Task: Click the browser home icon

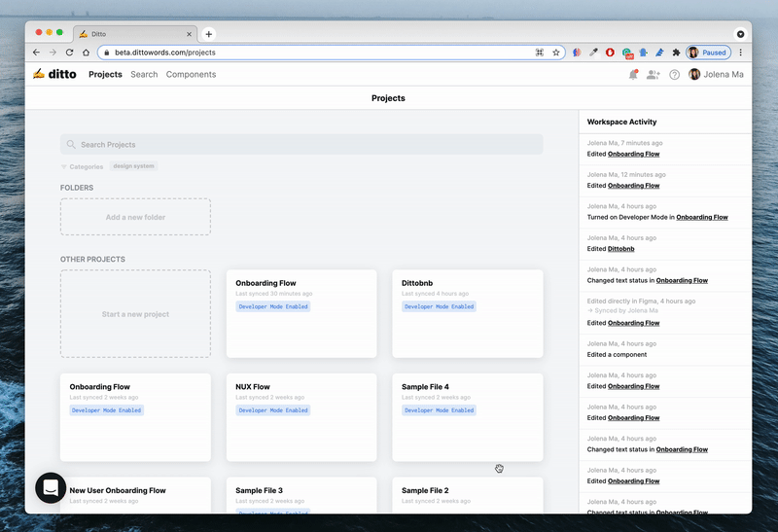Action: 86,53
